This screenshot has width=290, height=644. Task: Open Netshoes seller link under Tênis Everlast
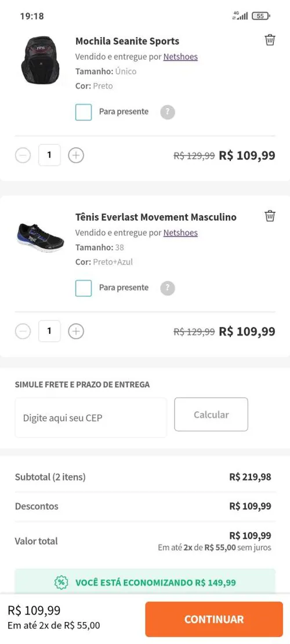(x=180, y=232)
